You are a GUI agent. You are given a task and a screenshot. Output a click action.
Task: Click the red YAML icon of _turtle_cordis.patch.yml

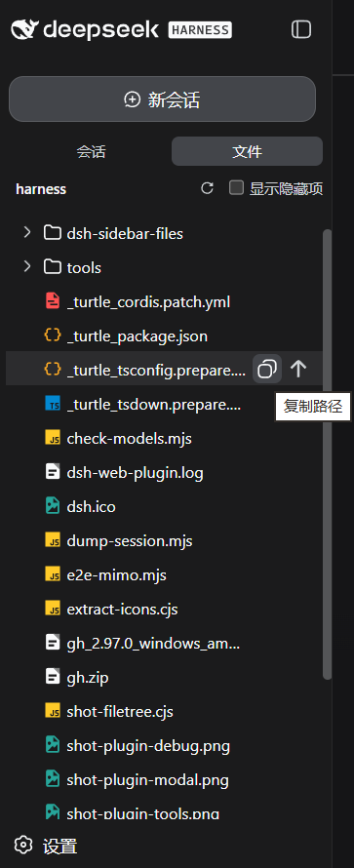(53, 301)
